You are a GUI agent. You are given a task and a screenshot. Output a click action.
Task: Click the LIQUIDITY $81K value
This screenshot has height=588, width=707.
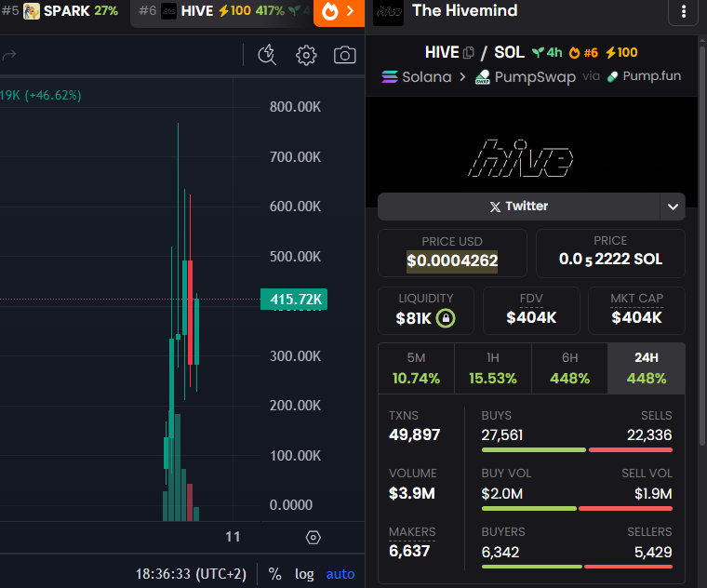[x=413, y=318]
